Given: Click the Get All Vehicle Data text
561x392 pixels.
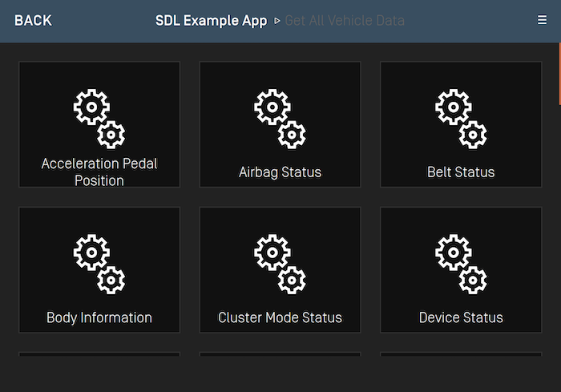Looking at the screenshot, I should [x=345, y=21].
